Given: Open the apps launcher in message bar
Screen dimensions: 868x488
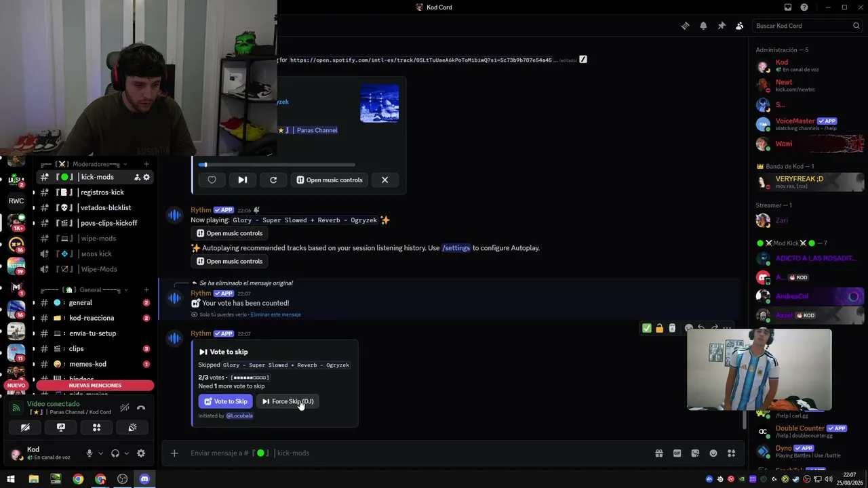Looking at the screenshot, I should pyautogui.click(x=731, y=453).
